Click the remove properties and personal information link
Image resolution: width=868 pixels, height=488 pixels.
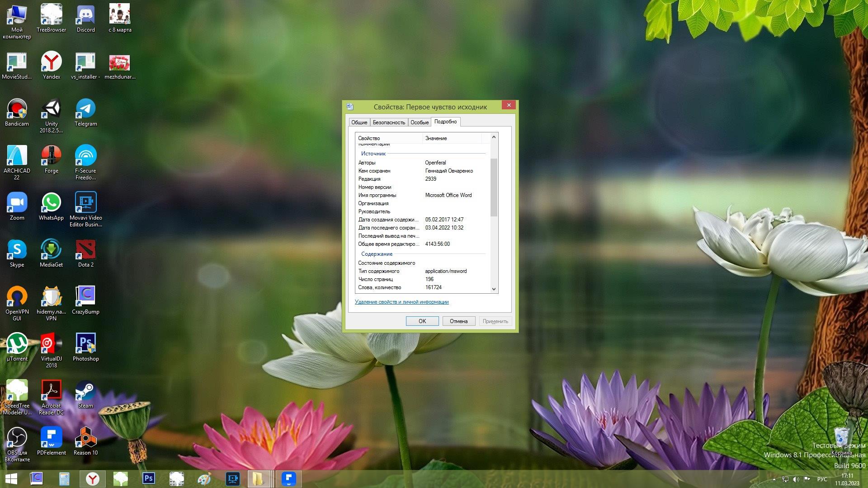point(401,302)
